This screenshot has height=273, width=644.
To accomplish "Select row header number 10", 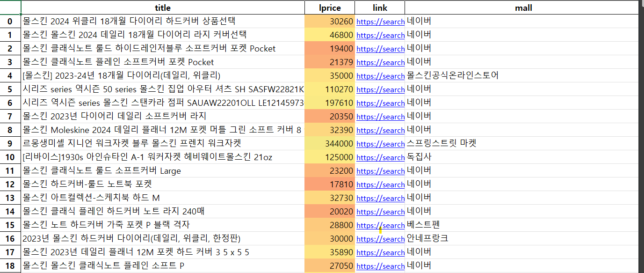I will pos(9,157).
